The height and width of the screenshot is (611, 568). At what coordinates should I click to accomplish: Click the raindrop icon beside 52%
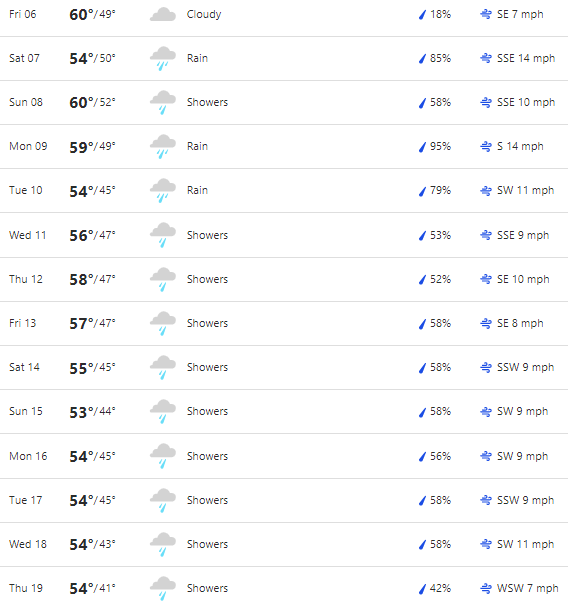(422, 280)
